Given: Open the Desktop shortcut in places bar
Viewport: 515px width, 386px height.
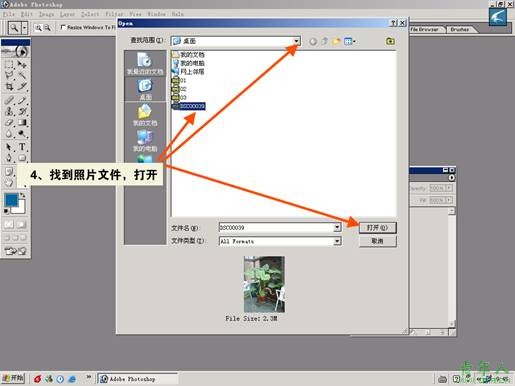Looking at the screenshot, I should (x=145, y=89).
